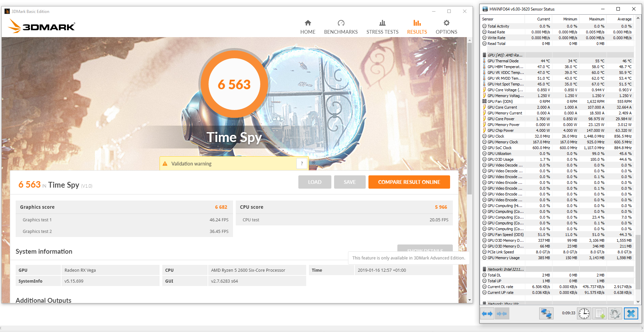Click the clock reset-timer icon in HWiNFO
Screen dimensions: 644x332
584,314
